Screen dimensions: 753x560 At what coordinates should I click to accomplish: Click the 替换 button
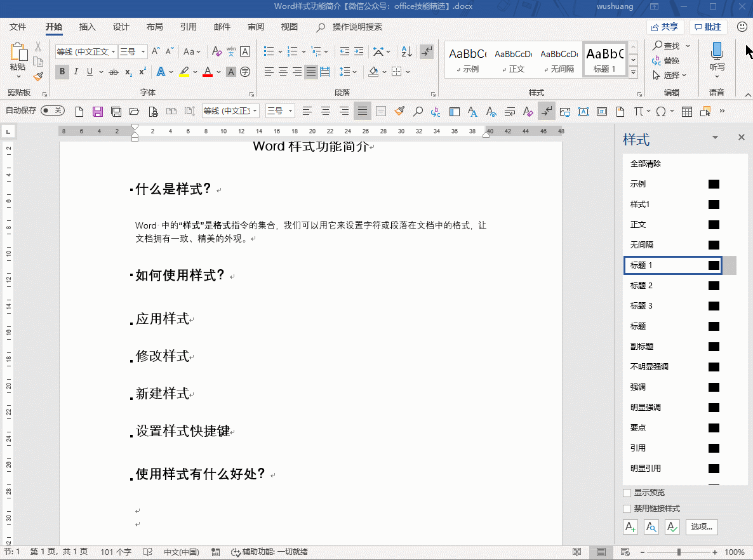tap(666, 60)
